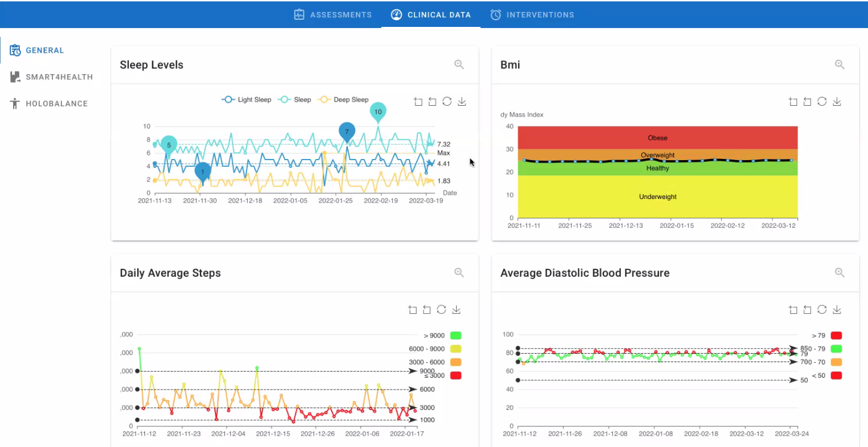Click the pin marker labeled 1 on sleep chart
The width and height of the screenshot is (868, 447).
click(x=202, y=173)
